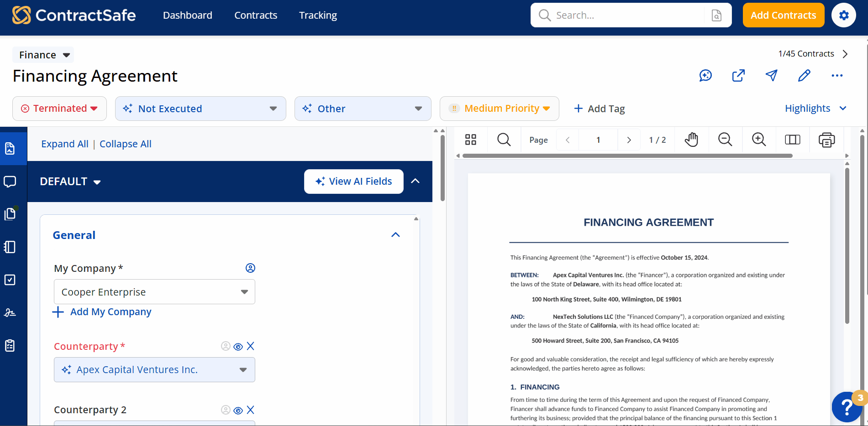Open the Cooper Enterprise company dropdown
The height and width of the screenshot is (426, 868).
click(154, 292)
